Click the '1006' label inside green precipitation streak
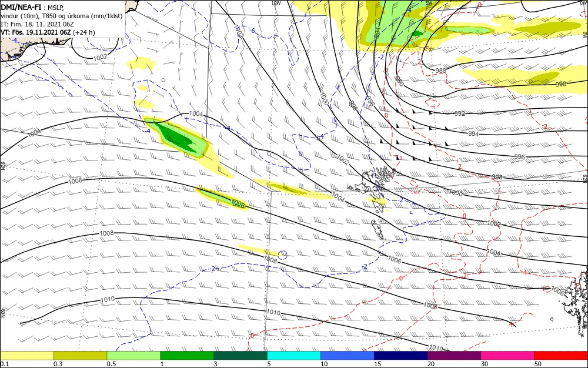 (238, 203)
